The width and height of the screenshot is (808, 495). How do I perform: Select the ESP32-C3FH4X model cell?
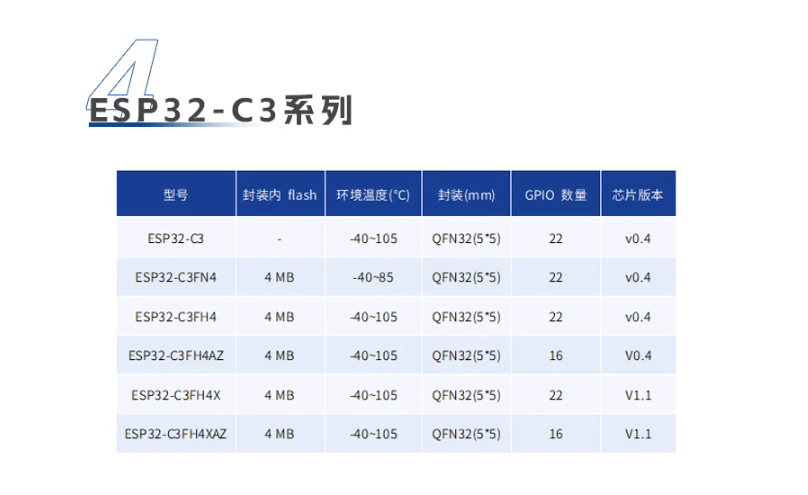(x=176, y=395)
